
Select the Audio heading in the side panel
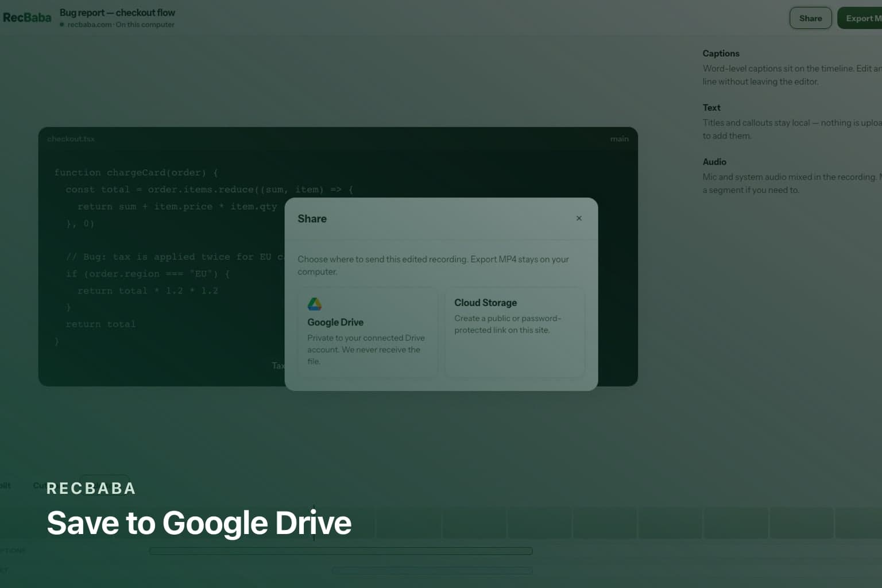click(x=714, y=162)
